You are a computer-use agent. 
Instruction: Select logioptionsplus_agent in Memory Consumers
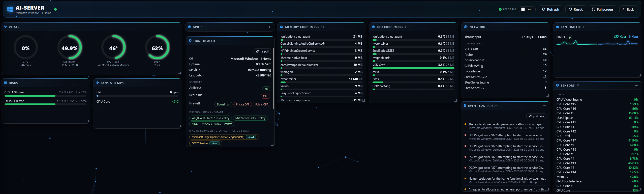click(x=321, y=38)
